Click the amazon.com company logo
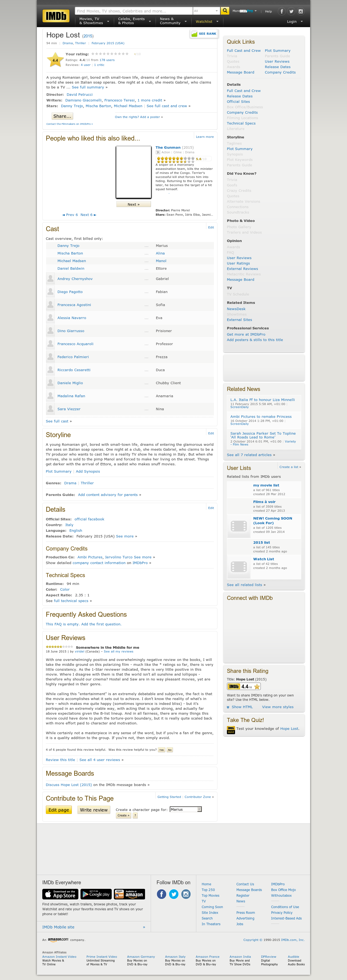 coord(58,940)
